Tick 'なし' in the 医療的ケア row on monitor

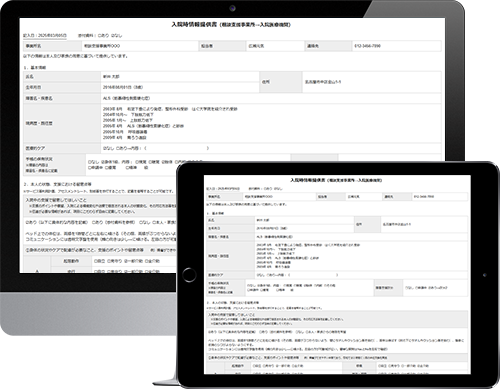click(x=108, y=148)
